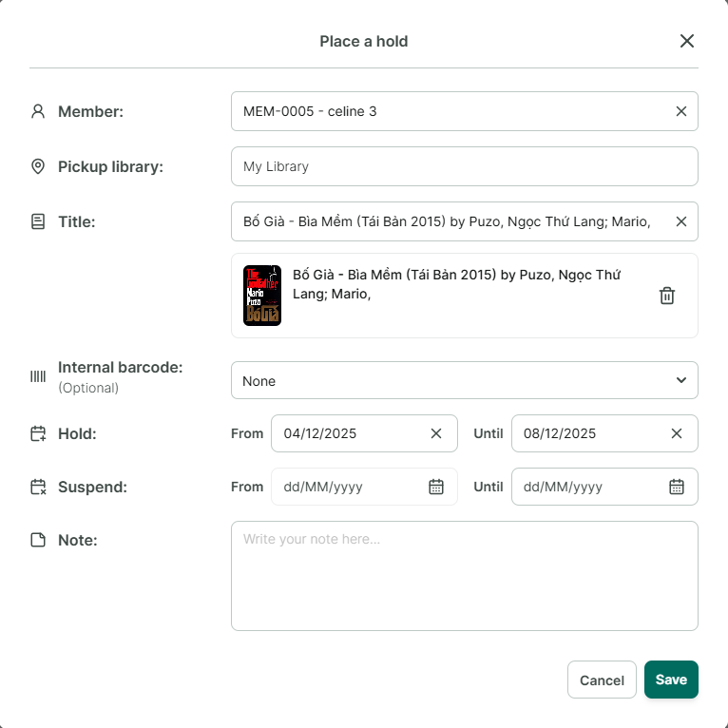Clear the Hold Until date 08/12/2025
This screenshot has height=728, width=728.
tap(677, 433)
